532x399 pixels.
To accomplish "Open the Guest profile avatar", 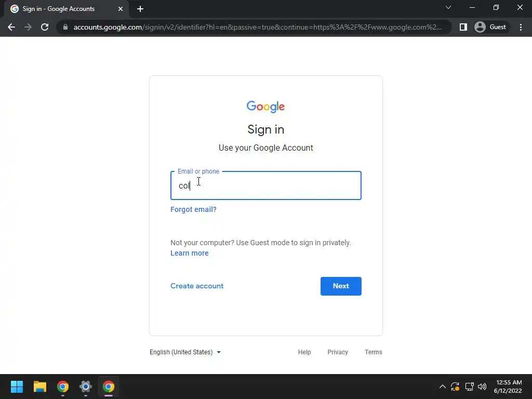I will tap(490, 27).
